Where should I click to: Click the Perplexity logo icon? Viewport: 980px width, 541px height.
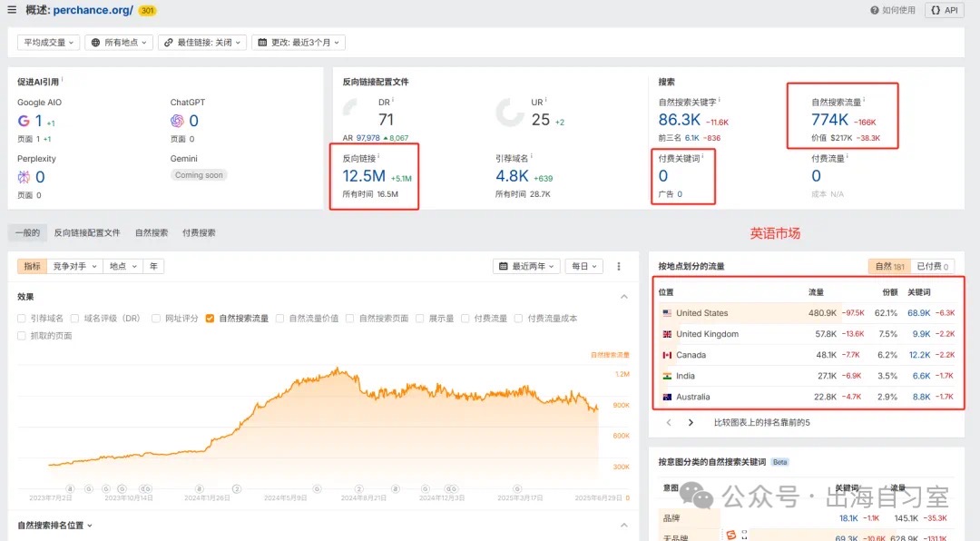pyautogui.click(x=24, y=177)
